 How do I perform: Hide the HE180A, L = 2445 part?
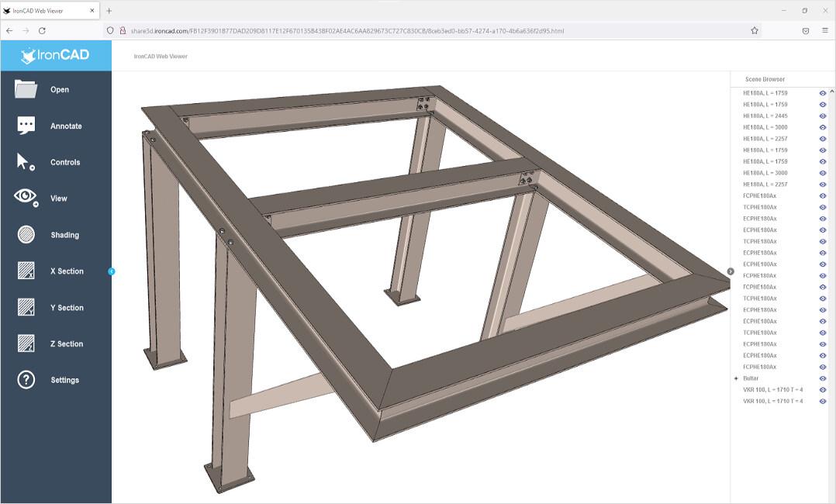tap(823, 116)
